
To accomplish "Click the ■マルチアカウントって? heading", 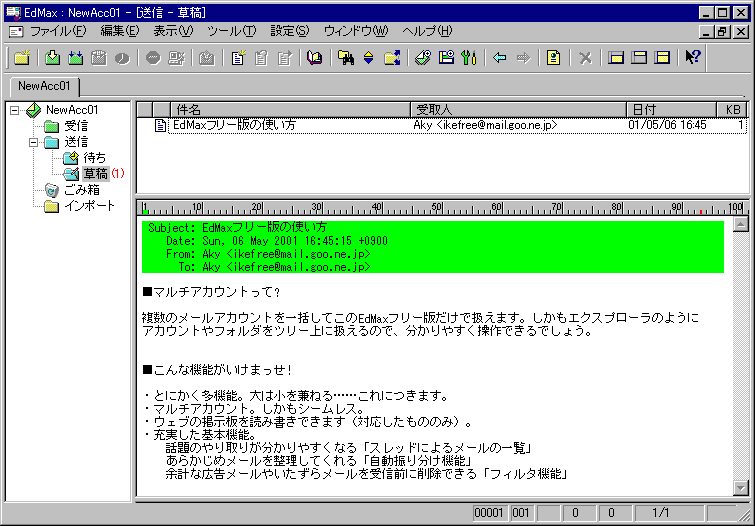I will [211, 292].
